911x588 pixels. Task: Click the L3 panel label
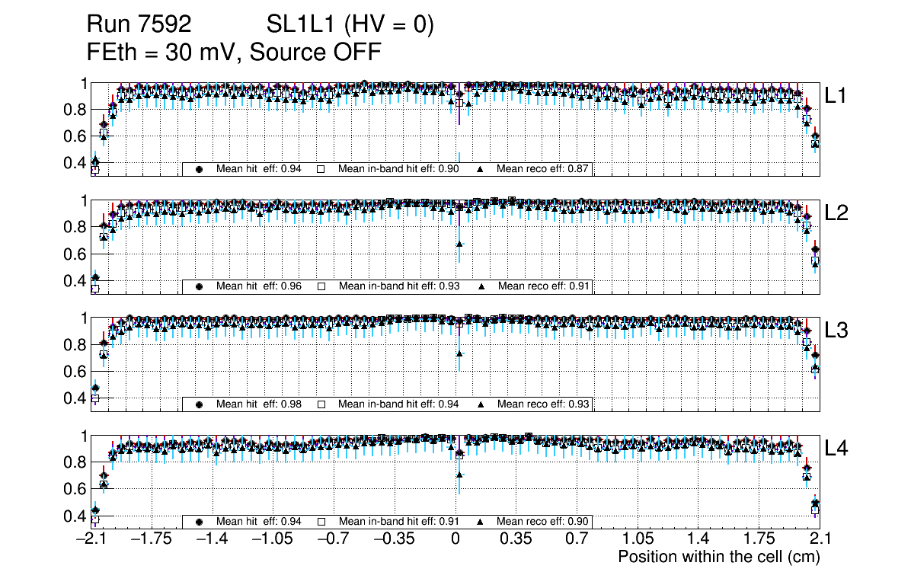point(836,331)
